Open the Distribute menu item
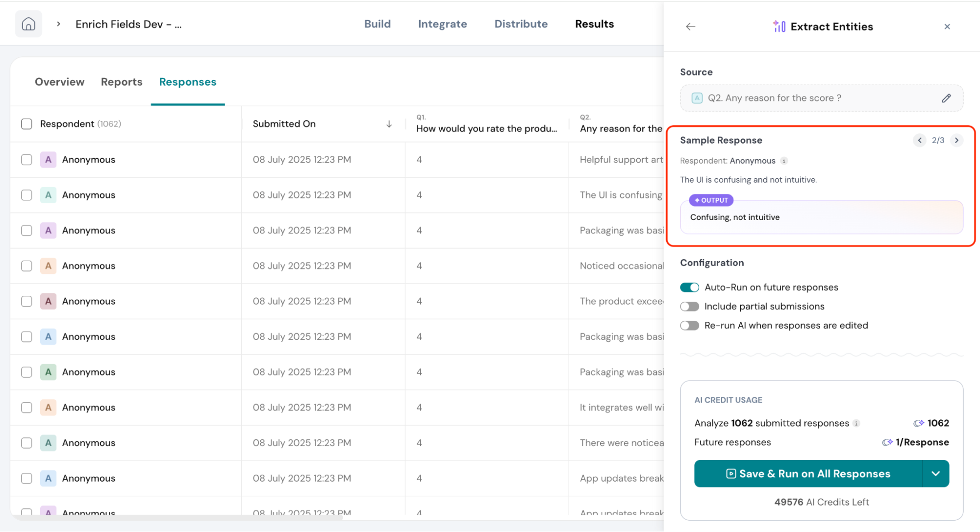 point(521,24)
